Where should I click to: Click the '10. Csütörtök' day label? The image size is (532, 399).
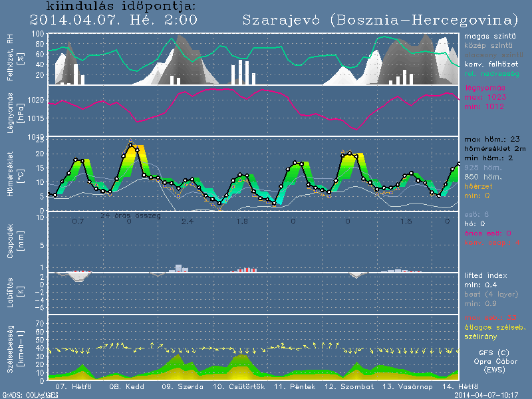[239, 386]
